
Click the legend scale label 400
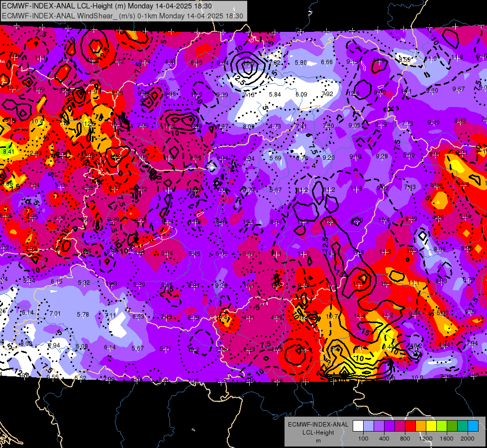tap(384, 439)
